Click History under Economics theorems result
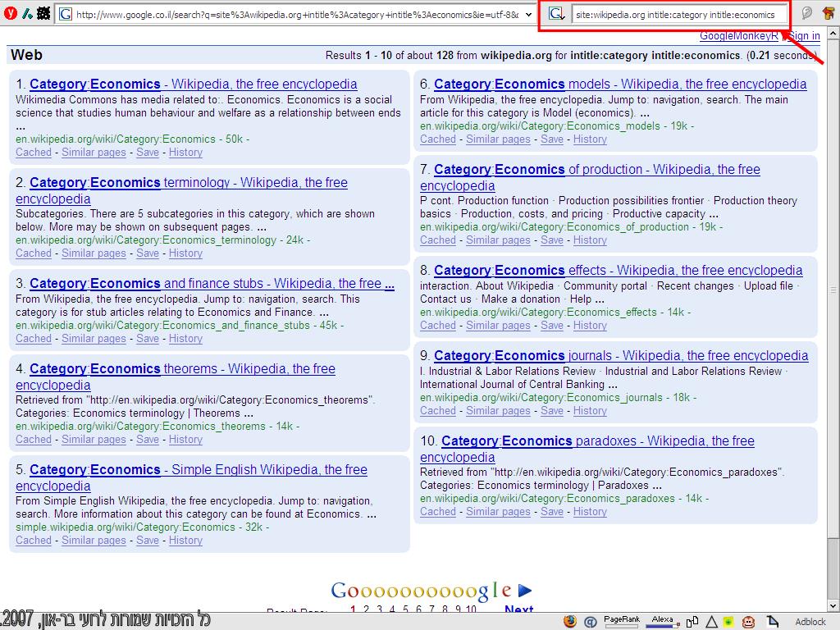Screen dimensions: 840x630 [x=186, y=440]
